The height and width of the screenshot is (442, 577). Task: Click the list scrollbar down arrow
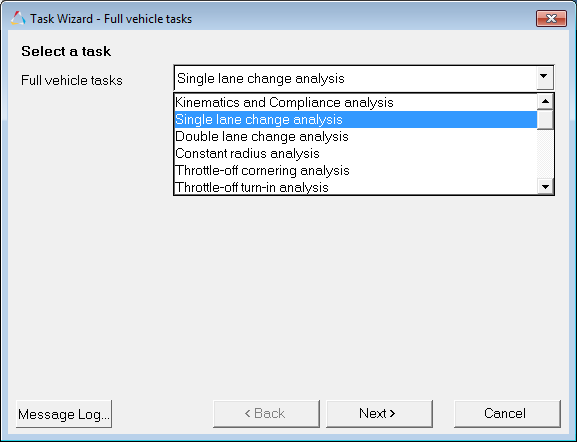pyautogui.click(x=545, y=186)
